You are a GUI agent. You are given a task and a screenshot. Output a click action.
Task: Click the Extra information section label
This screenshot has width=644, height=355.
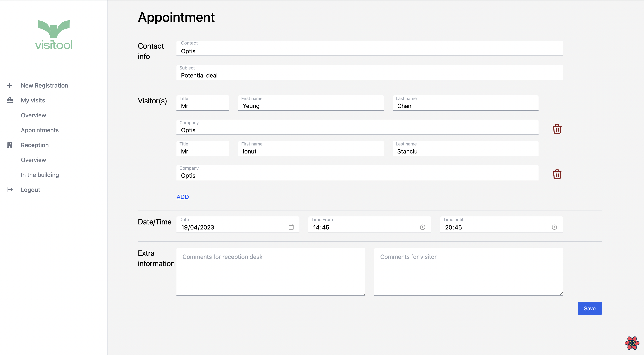[156, 258]
